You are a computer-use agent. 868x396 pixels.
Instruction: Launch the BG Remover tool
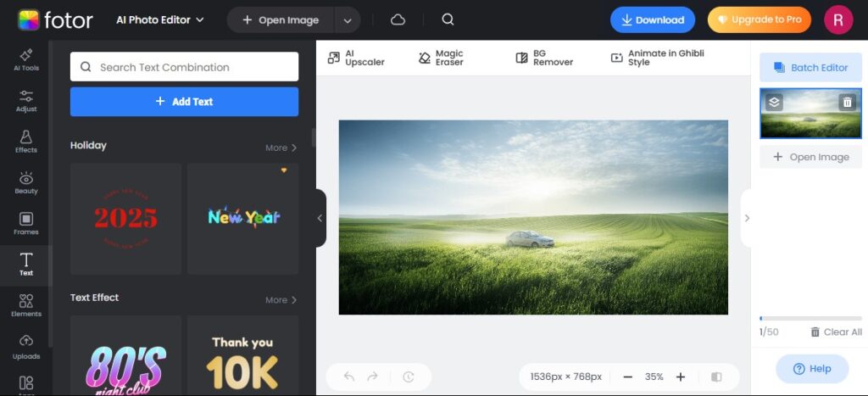pos(544,58)
